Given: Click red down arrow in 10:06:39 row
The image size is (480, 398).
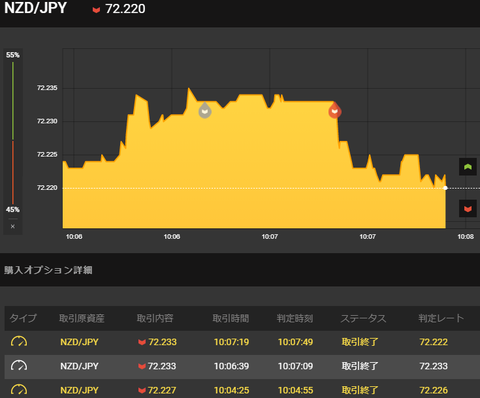Looking at the screenshot, I should pyautogui.click(x=142, y=367).
